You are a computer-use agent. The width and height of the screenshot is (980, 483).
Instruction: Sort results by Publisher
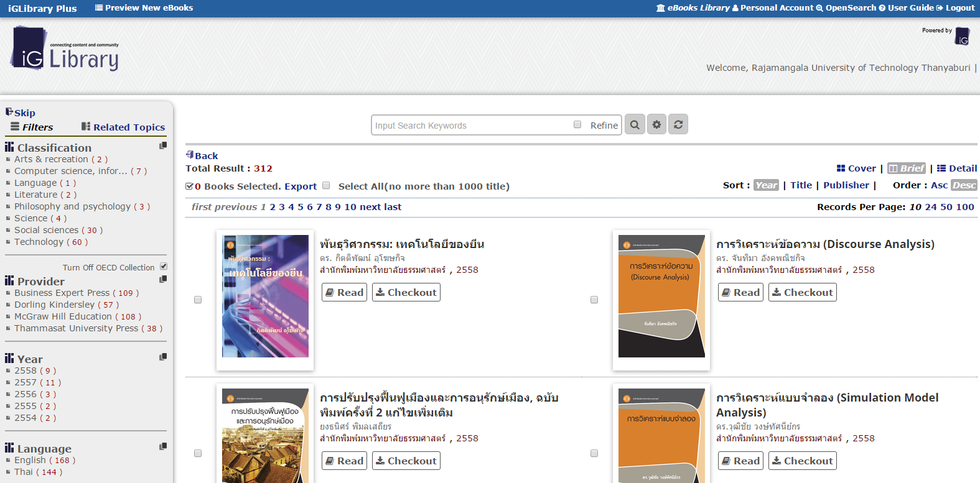(846, 185)
